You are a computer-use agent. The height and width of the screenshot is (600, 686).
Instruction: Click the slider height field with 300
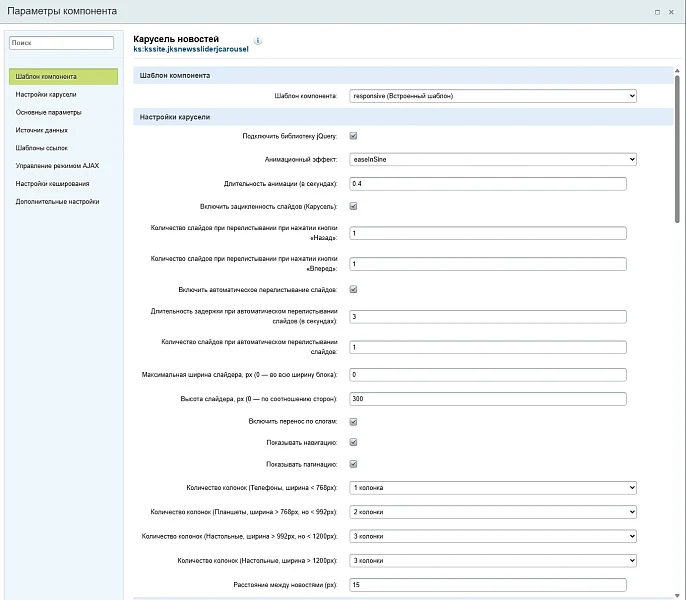coord(488,399)
